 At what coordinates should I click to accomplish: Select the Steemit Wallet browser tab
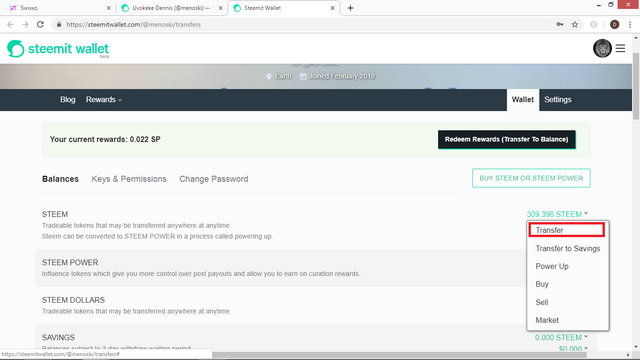point(284,8)
